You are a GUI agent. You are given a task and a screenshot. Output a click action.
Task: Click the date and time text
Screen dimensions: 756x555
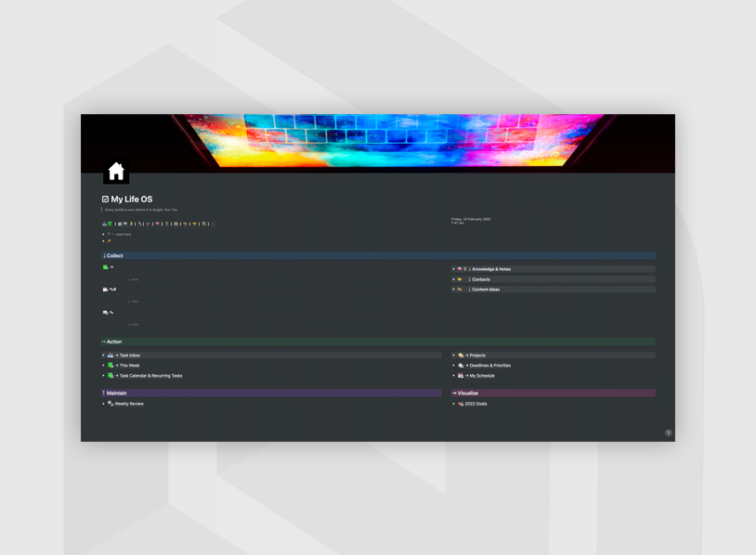[x=471, y=221]
